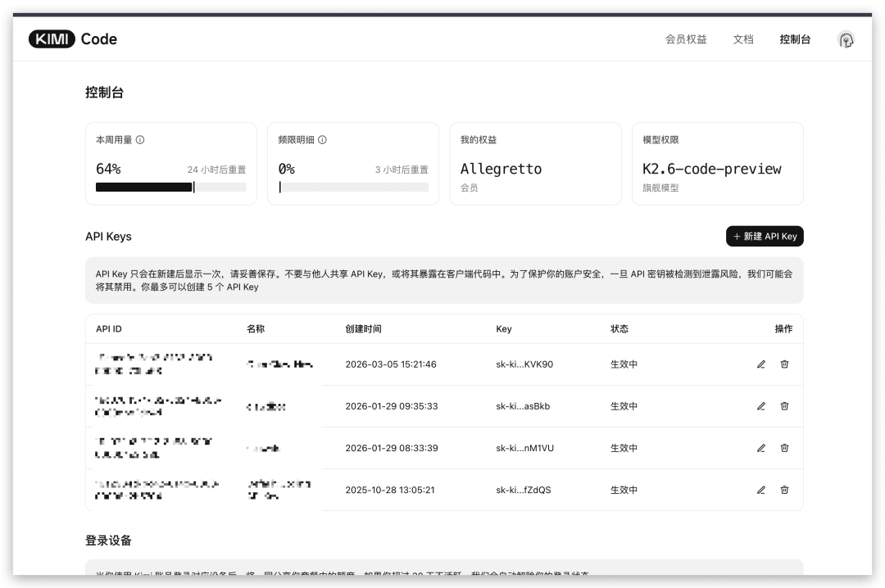Click the sk-ki...nM1VU key cell
The height and width of the screenshot is (588, 885).
525,448
